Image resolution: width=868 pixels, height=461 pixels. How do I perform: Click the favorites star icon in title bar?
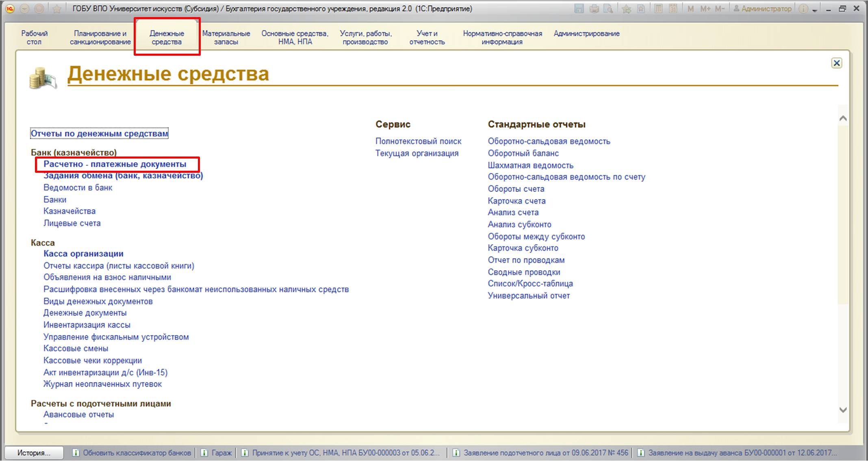click(x=56, y=9)
